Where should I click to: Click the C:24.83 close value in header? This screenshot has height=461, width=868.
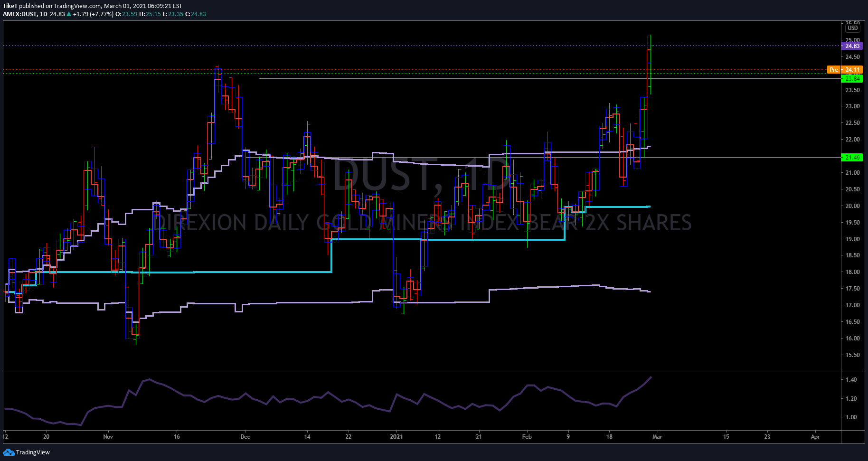pyautogui.click(x=195, y=14)
